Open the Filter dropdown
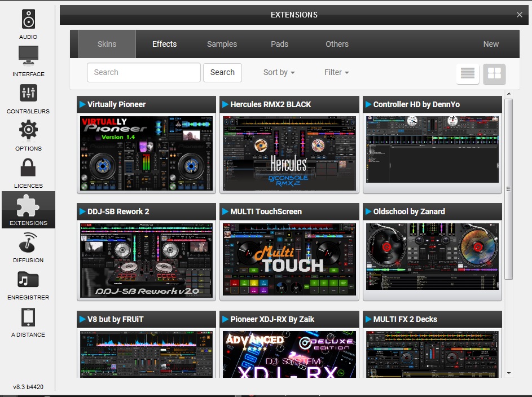Viewport: 532px width, 397px height. click(x=337, y=72)
